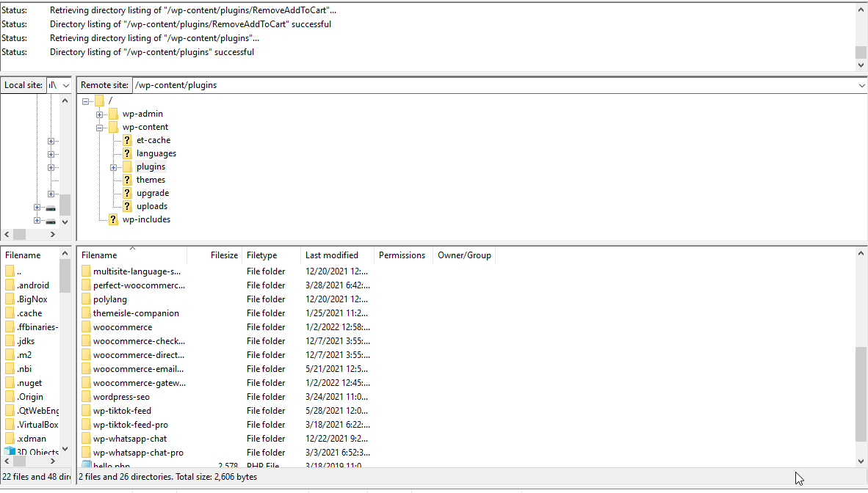Click the local file list scroll down arrow
The image size is (868, 493).
(x=65, y=449)
